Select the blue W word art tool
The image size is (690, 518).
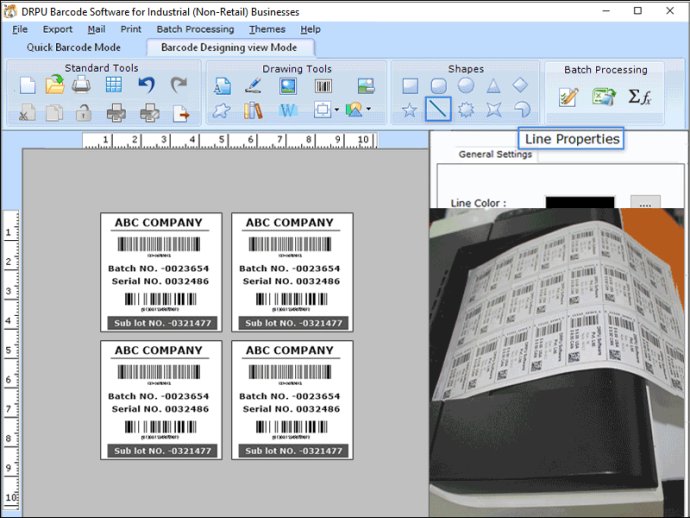pyautogui.click(x=288, y=110)
